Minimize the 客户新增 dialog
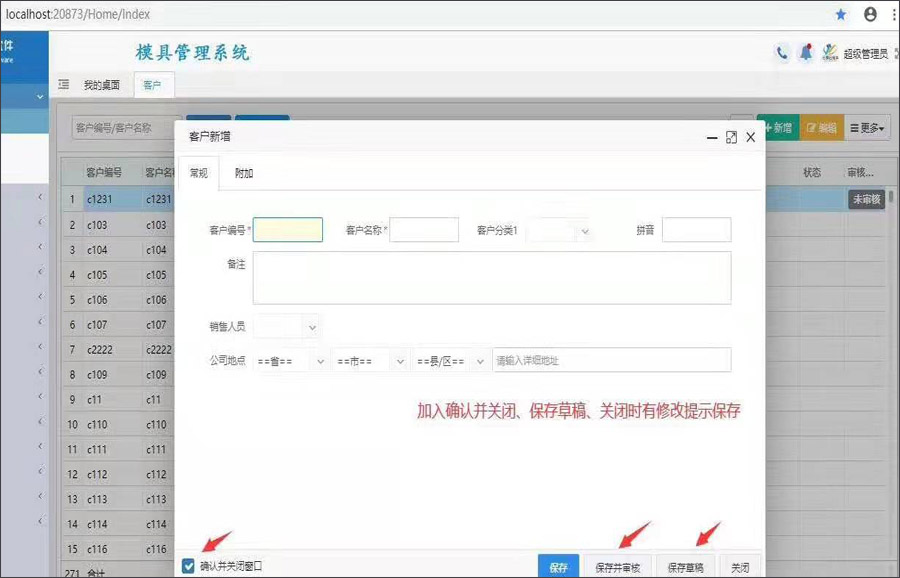This screenshot has width=900, height=578. click(x=712, y=137)
